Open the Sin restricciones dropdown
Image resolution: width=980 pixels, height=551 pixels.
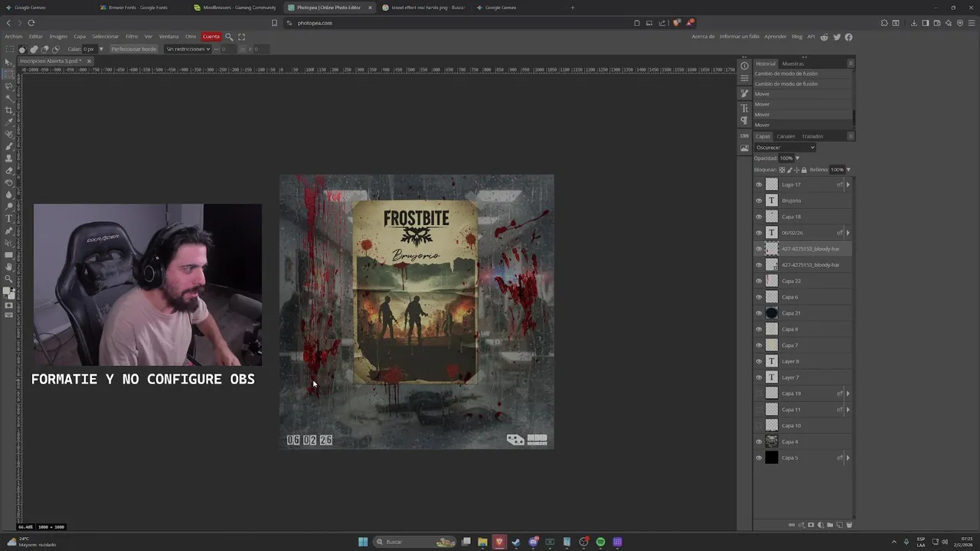coord(188,49)
